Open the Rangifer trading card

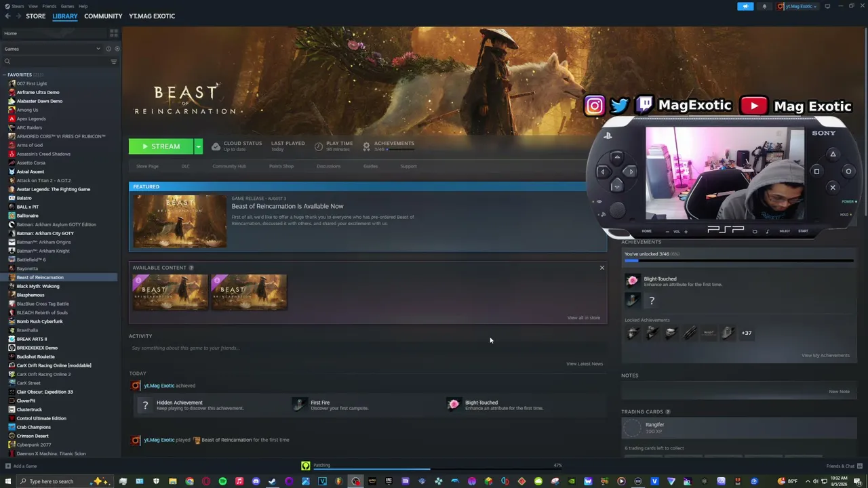[x=632, y=428]
